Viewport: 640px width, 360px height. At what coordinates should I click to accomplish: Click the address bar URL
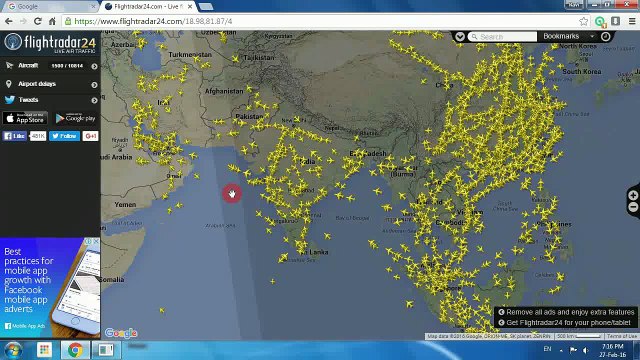pyautogui.click(x=153, y=21)
